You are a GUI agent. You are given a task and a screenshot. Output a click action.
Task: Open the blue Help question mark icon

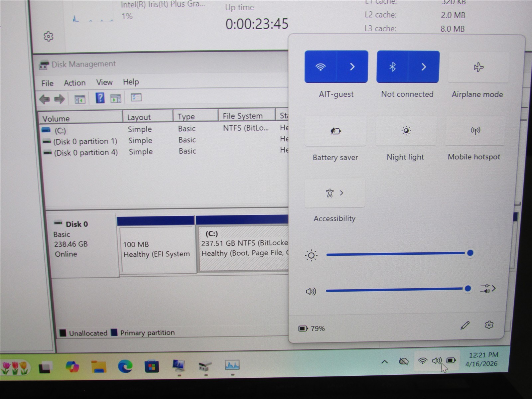[100, 98]
